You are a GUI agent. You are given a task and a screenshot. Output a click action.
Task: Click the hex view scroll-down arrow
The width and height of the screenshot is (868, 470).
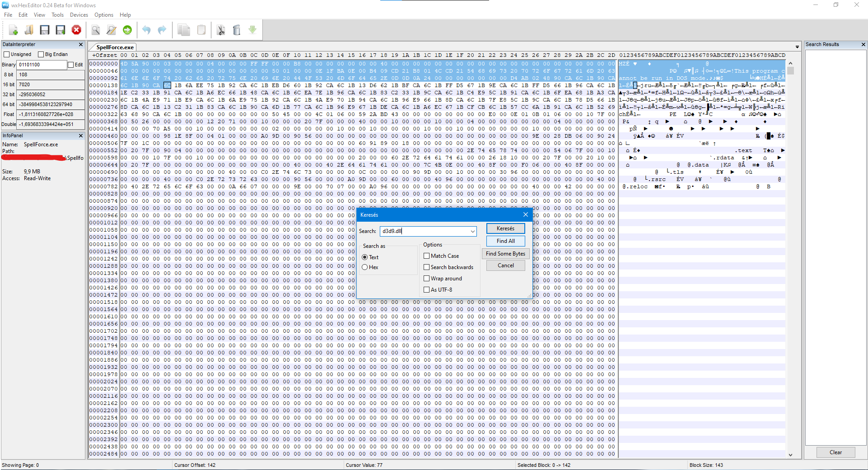click(x=790, y=455)
